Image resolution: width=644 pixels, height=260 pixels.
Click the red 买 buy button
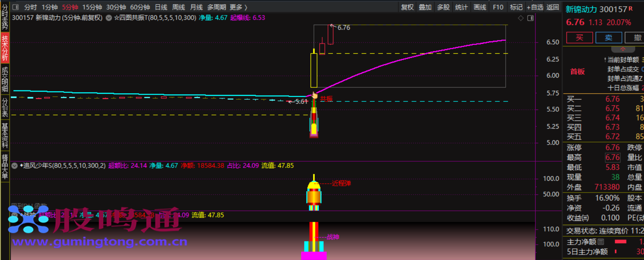coord(579,37)
